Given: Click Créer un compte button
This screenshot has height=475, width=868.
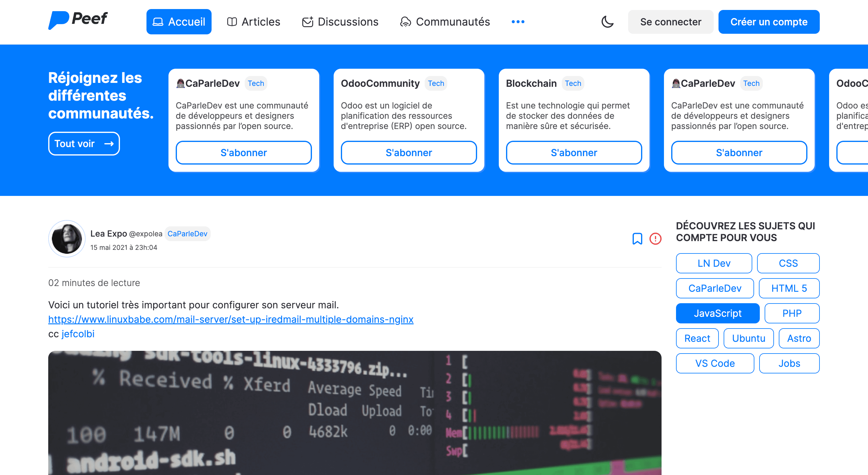Looking at the screenshot, I should click(x=769, y=22).
